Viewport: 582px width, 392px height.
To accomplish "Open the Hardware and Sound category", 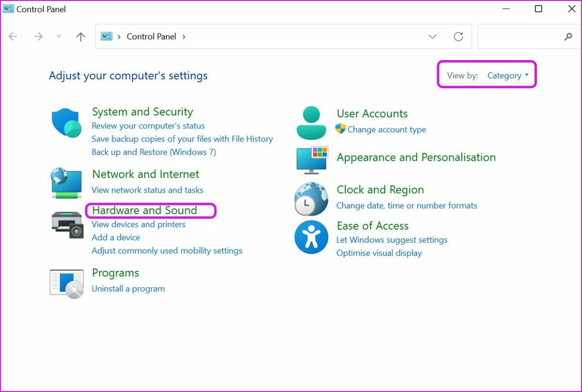I will coord(145,210).
